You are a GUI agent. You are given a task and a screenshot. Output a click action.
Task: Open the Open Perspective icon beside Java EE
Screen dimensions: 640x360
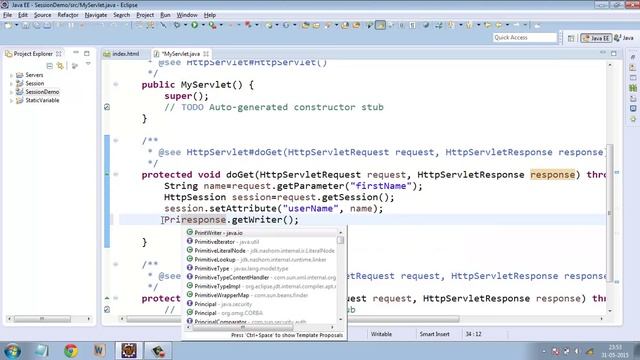tap(571, 38)
